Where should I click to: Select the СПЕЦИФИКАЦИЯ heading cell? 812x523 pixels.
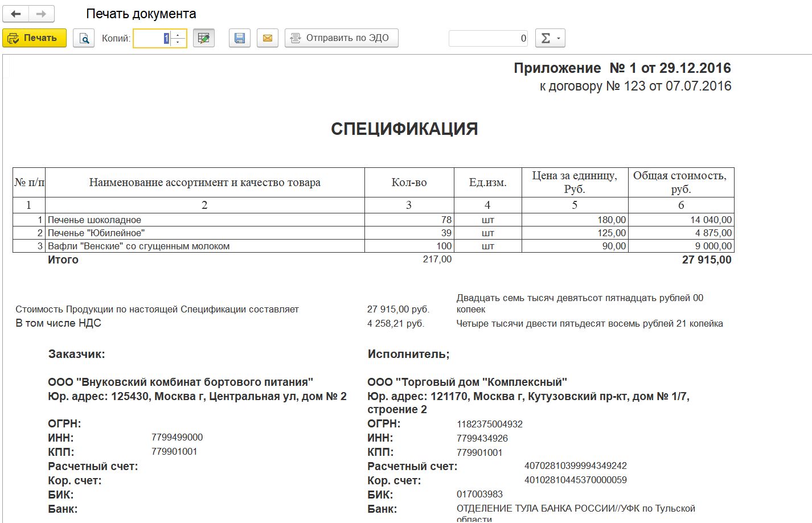point(404,129)
